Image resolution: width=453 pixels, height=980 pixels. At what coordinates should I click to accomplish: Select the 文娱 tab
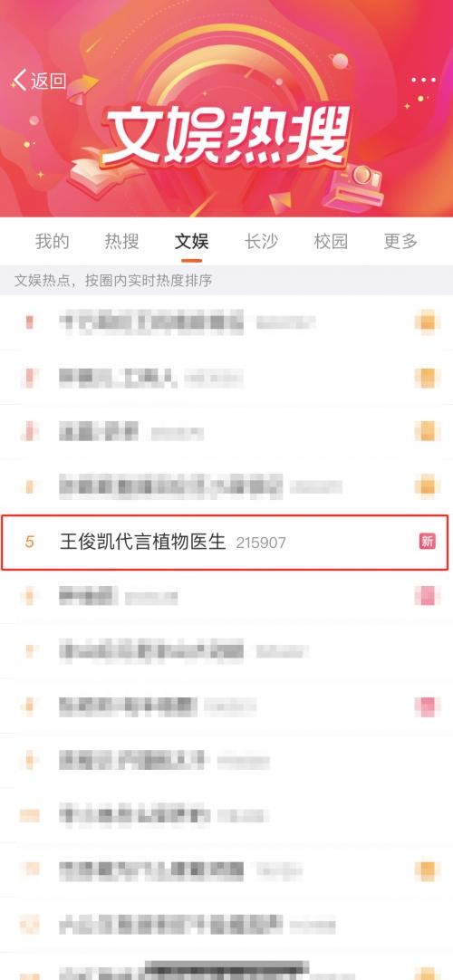(x=191, y=241)
